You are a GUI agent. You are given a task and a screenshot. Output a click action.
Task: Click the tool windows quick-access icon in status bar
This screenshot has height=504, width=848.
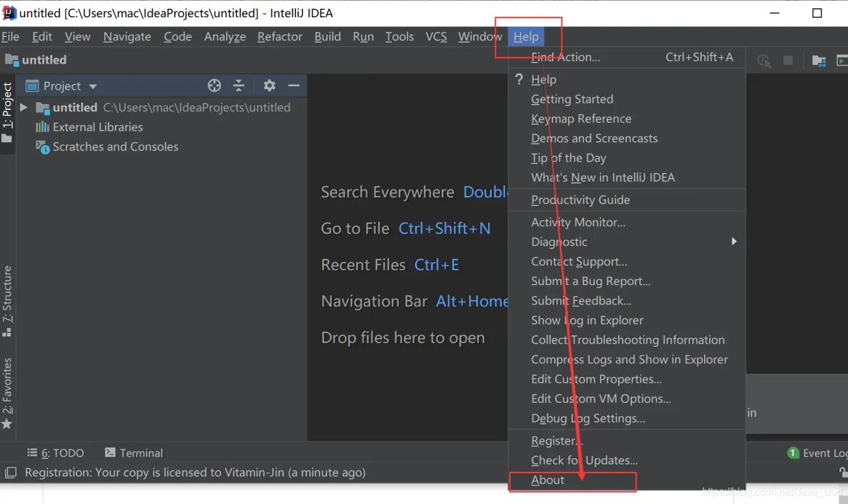pyautogui.click(x=10, y=473)
